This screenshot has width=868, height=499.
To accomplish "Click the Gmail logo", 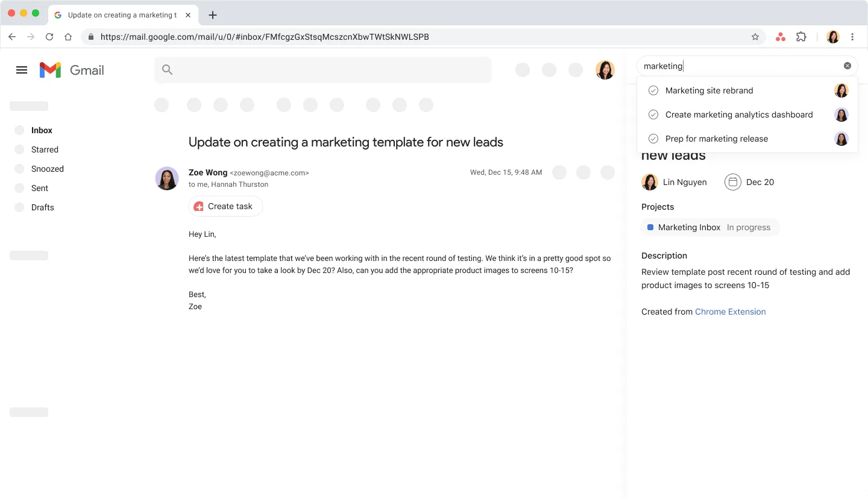I will click(71, 70).
